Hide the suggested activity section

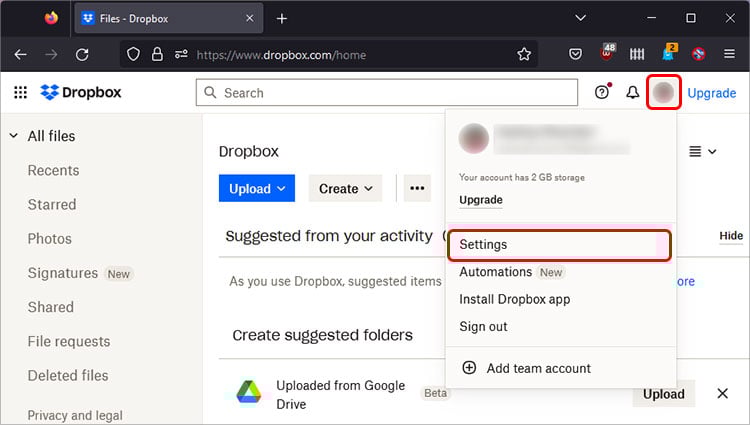pyautogui.click(x=731, y=236)
